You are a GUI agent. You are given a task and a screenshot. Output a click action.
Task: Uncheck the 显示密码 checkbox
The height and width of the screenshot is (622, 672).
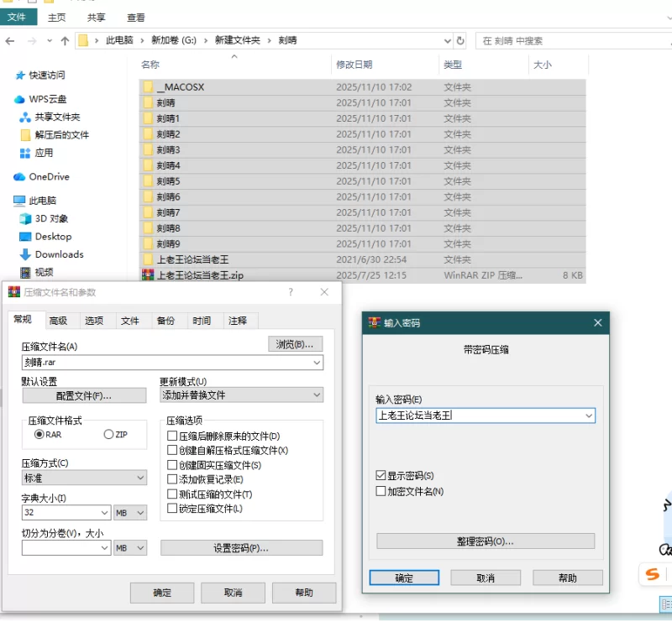click(381, 476)
